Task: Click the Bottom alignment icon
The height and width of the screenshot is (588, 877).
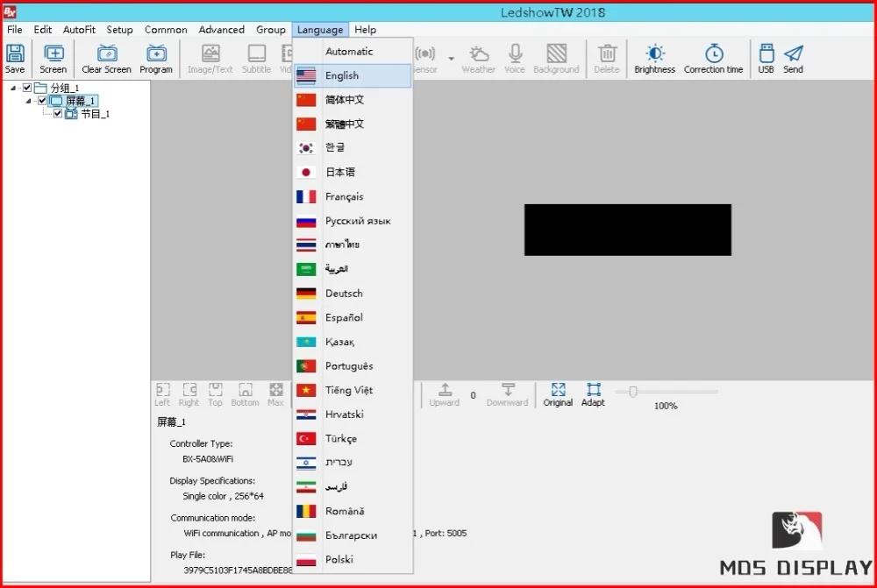Action: 245,394
